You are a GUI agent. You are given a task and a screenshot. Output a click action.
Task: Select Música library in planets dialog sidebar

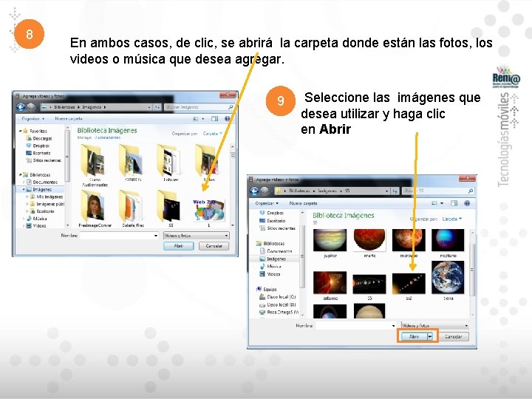pyautogui.click(x=270, y=266)
